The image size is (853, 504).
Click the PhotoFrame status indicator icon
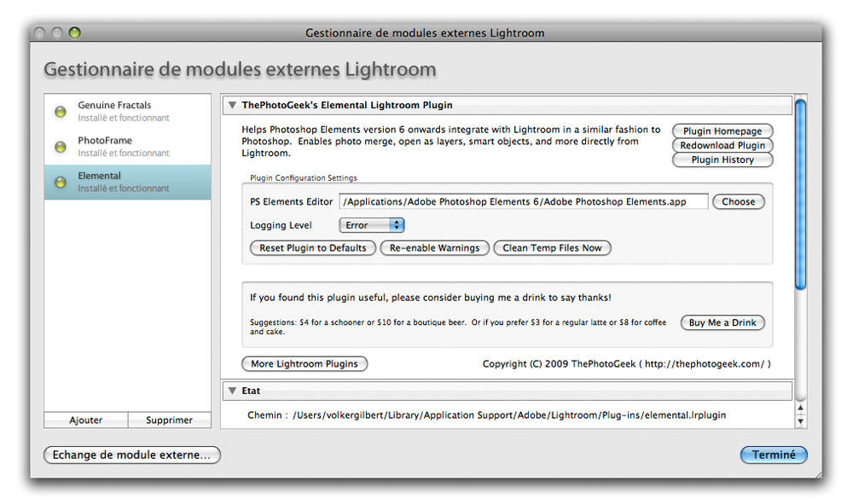61,147
